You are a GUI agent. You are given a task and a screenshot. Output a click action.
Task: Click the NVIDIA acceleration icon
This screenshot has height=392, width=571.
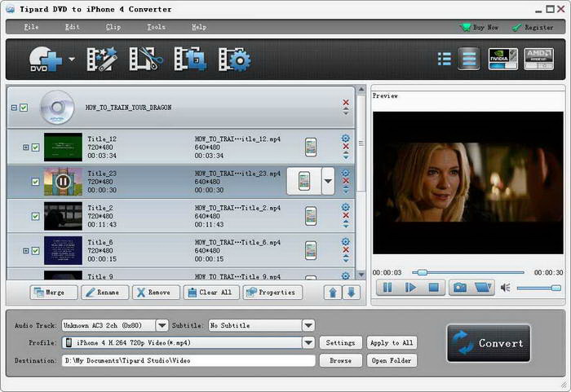pyautogui.click(x=502, y=59)
